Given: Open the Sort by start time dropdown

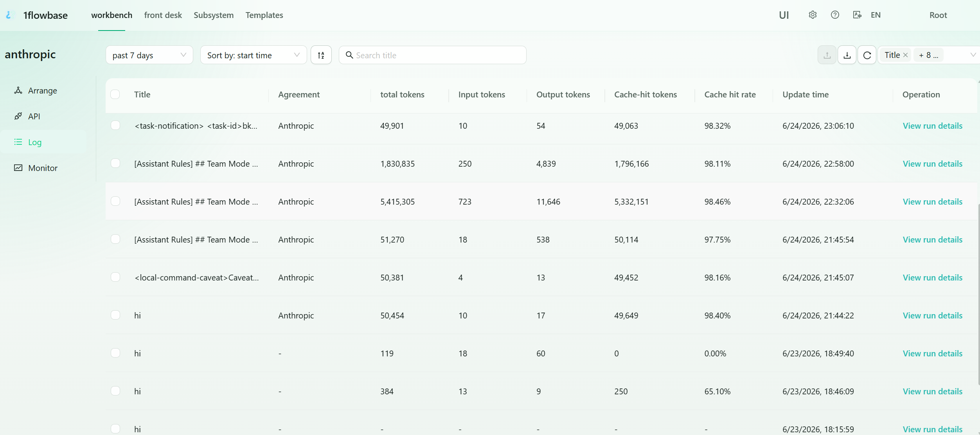Looking at the screenshot, I should (254, 55).
